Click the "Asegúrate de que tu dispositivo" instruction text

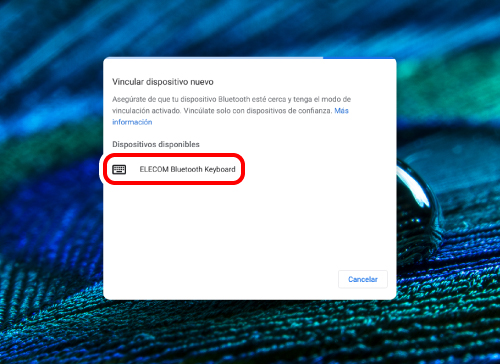coord(164,99)
